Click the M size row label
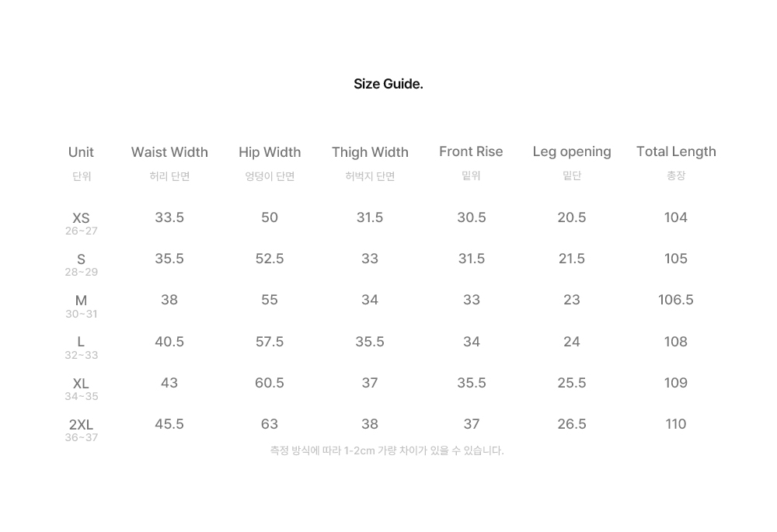Image resolution: width=777 pixels, height=532 pixels. pos(82,301)
